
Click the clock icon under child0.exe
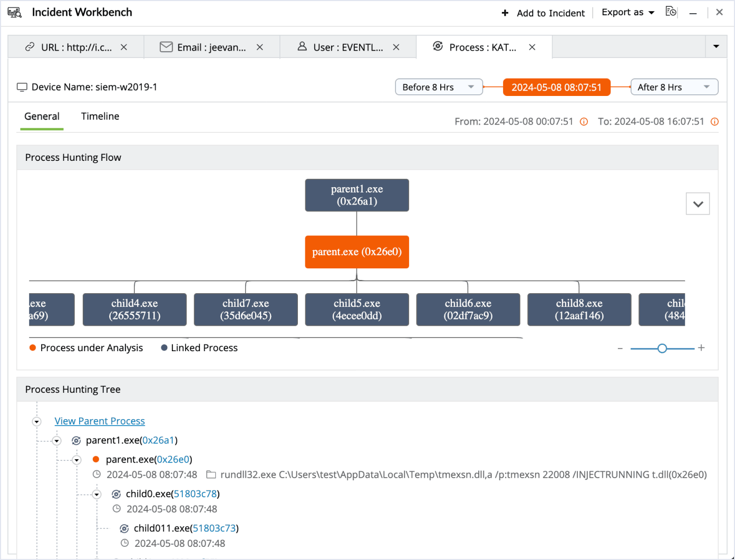[x=117, y=509]
